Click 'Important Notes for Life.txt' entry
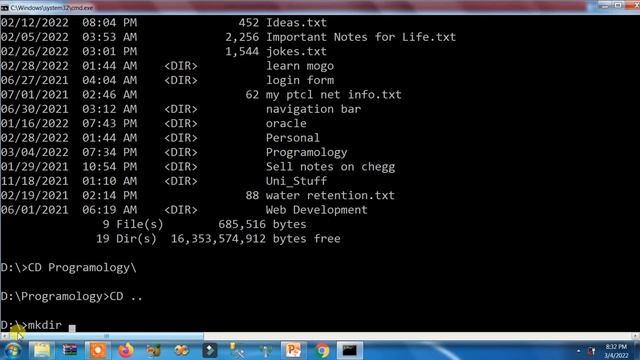The height and width of the screenshot is (360, 640). (x=361, y=37)
